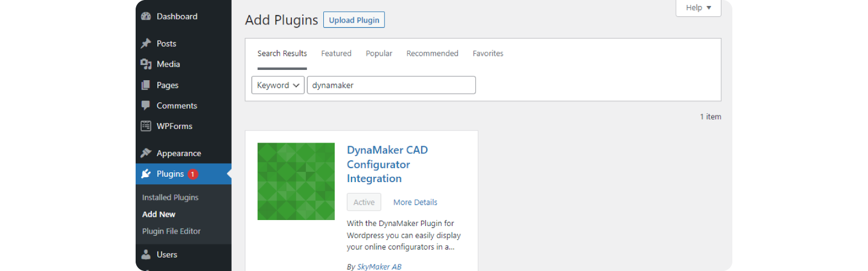Click the Pages icon in sidebar

pos(146,85)
